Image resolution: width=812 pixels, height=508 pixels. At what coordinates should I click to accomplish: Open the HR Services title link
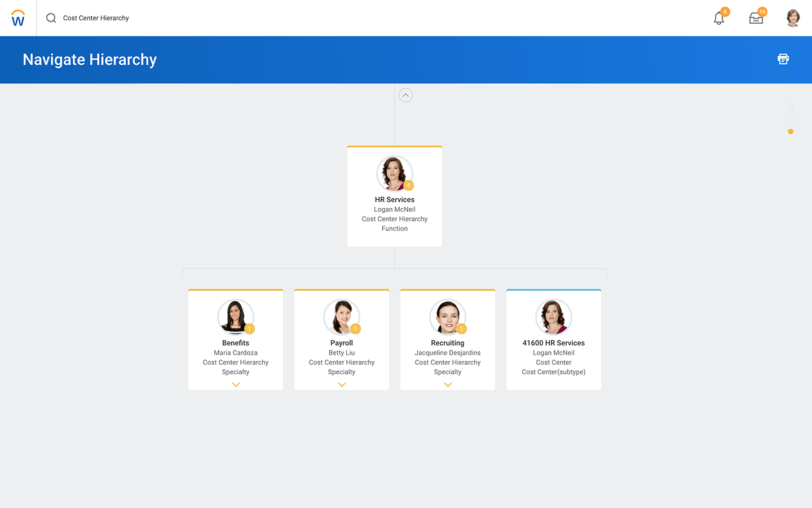[395, 200]
